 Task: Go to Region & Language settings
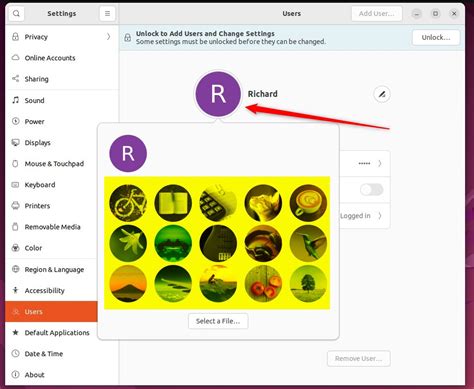pyautogui.click(x=52, y=269)
